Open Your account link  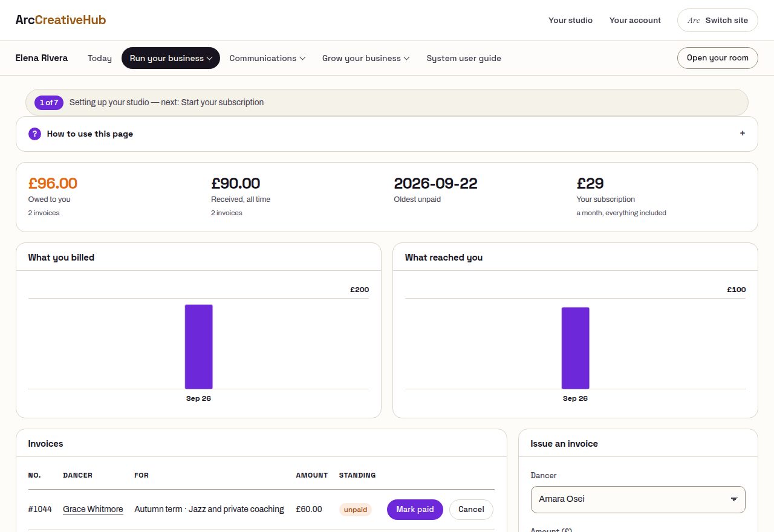635,20
